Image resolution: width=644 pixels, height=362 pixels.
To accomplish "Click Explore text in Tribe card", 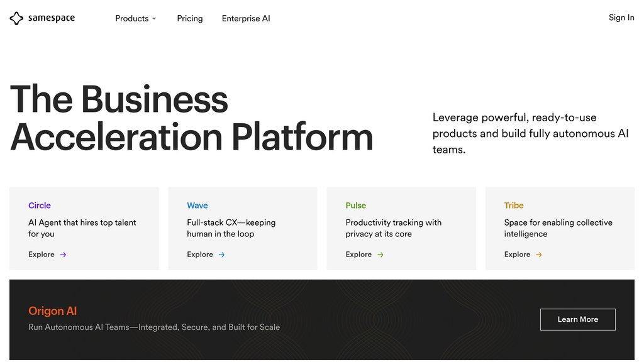I will pyautogui.click(x=517, y=255).
